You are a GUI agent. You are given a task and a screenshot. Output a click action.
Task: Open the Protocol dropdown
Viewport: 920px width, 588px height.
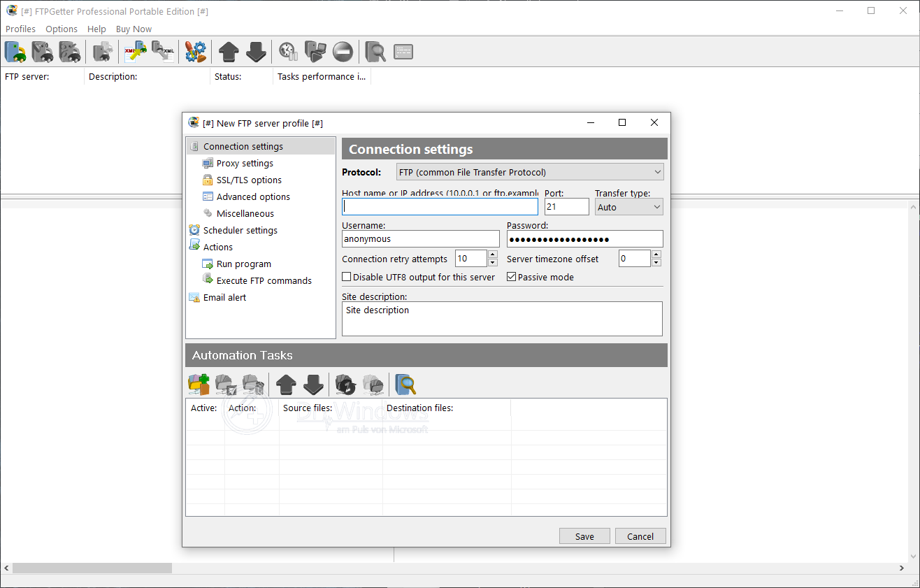pos(530,172)
